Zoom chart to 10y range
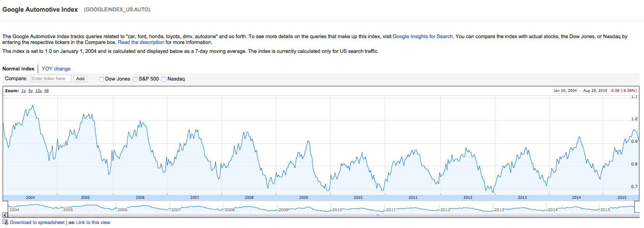Viewport: 644px width, 228px height. coord(39,91)
